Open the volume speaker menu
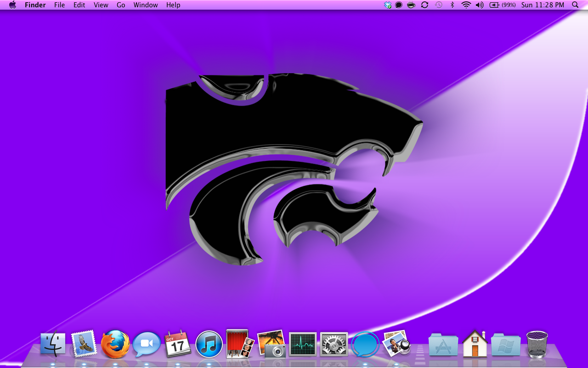588x368 pixels. point(480,5)
